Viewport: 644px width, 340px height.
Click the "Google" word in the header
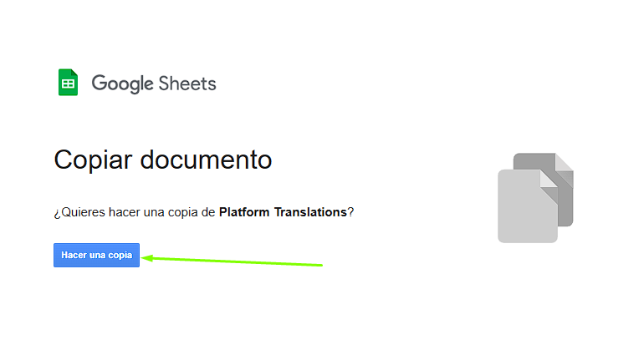pos(122,84)
